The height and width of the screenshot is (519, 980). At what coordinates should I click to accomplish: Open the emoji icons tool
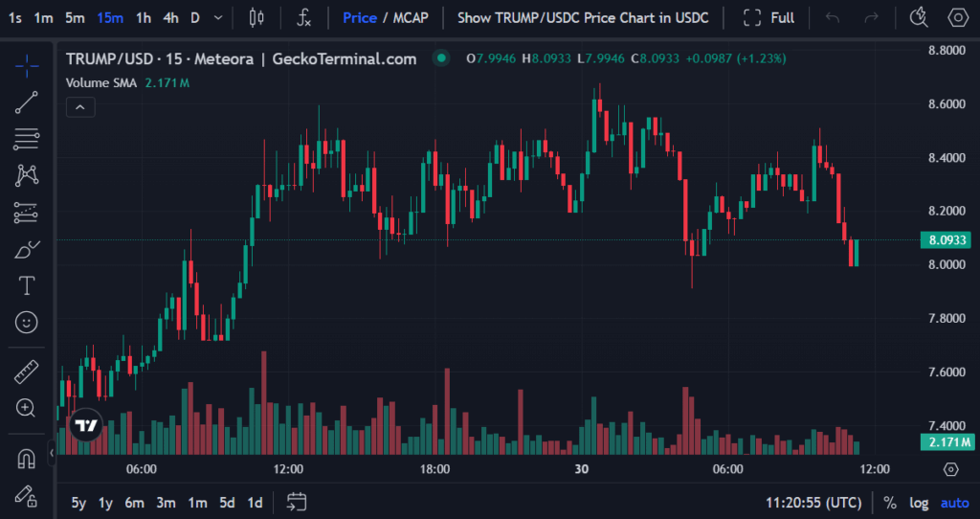tap(27, 323)
